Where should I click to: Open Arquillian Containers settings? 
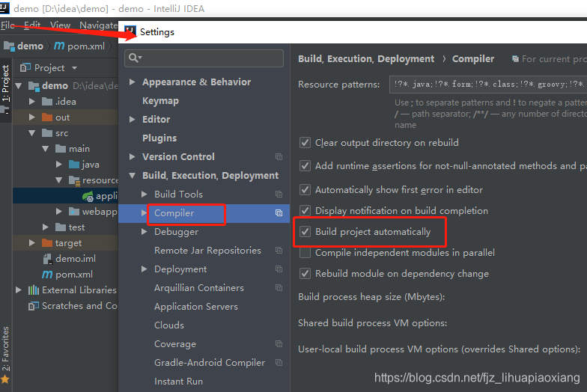coord(199,287)
